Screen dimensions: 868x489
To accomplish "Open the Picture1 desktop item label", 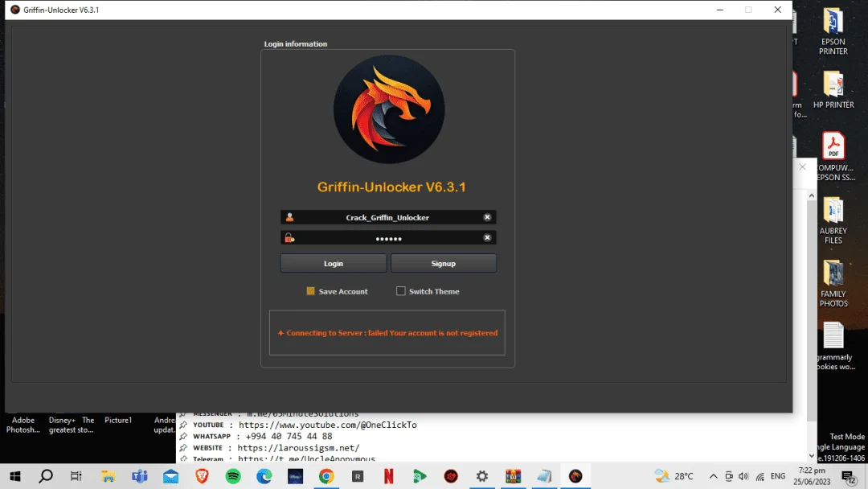I will pyautogui.click(x=118, y=421).
